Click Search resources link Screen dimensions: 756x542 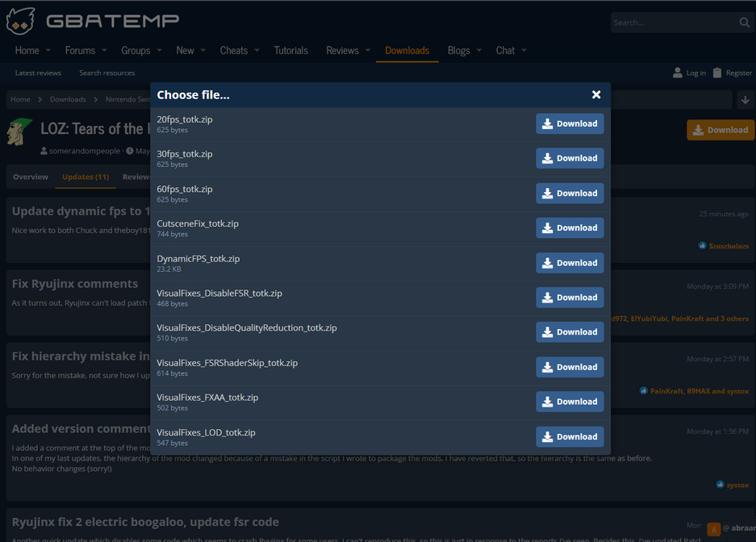click(x=107, y=73)
